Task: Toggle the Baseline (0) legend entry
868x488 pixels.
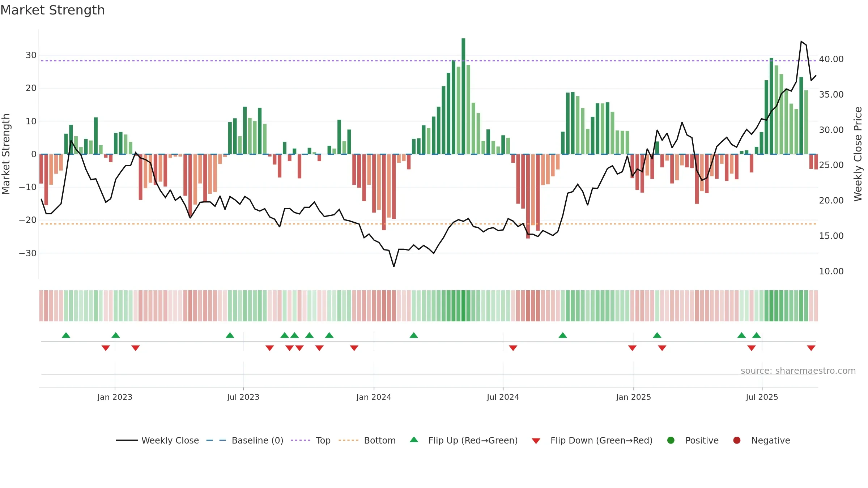Action: tap(245, 440)
